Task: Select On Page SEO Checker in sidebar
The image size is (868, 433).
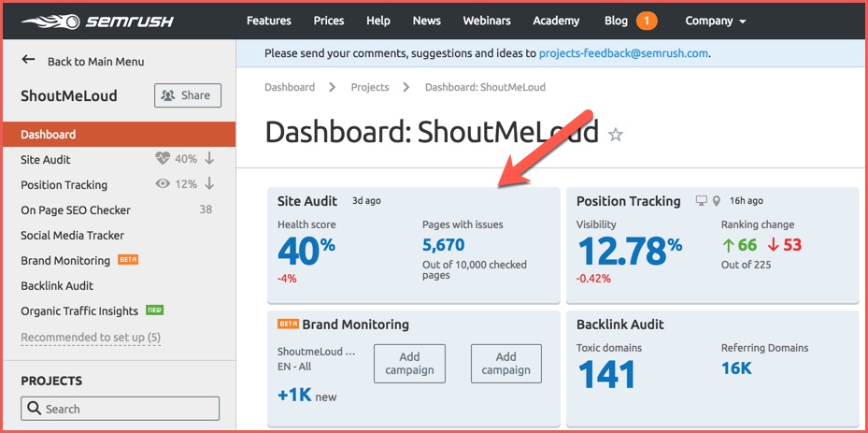Action: (x=76, y=209)
